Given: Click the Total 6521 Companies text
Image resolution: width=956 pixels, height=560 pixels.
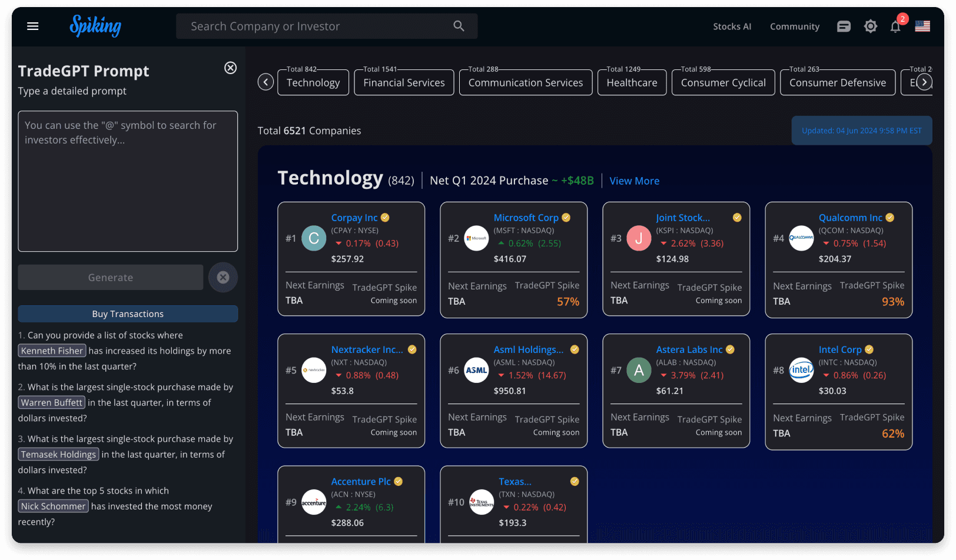Looking at the screenshot, I should point(310,131).
